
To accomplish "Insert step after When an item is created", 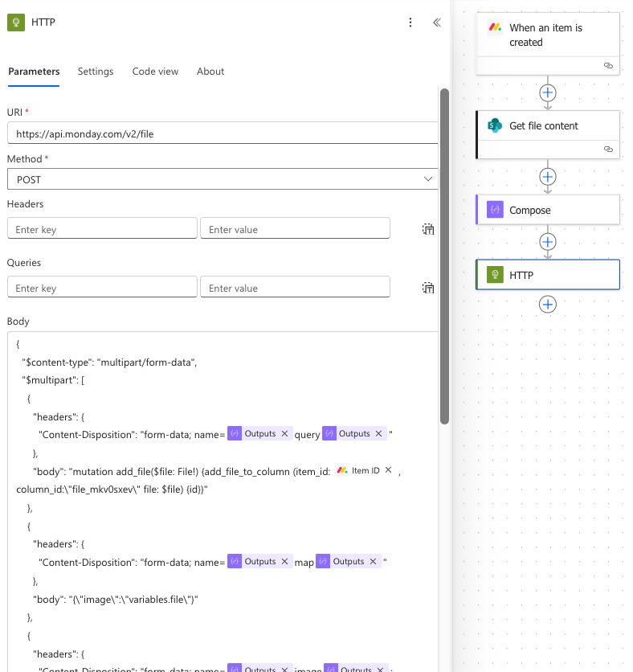I will point(548,92).
